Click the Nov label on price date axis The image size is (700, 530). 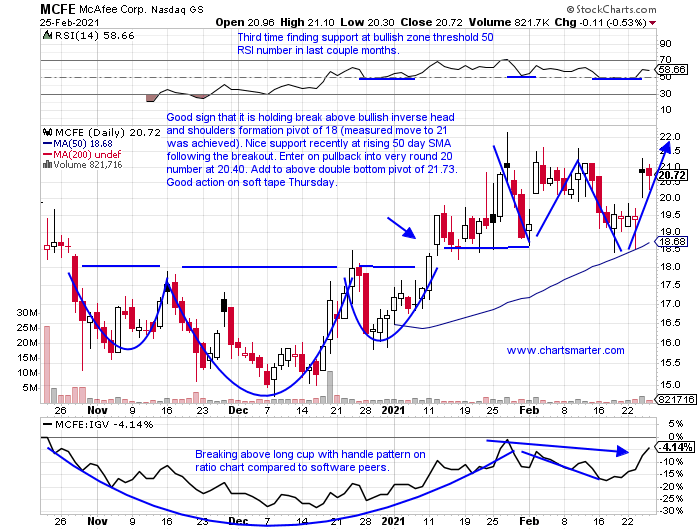pos(97,410)
